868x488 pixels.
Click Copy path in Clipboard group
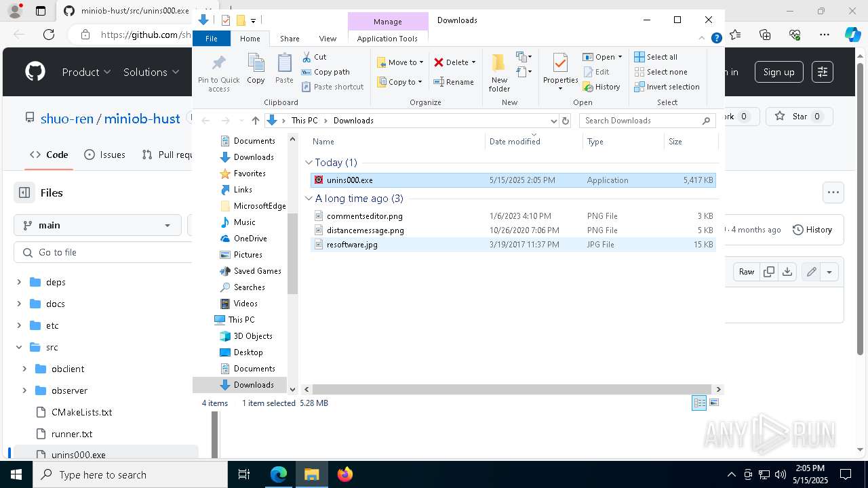[x=325, y=72]
